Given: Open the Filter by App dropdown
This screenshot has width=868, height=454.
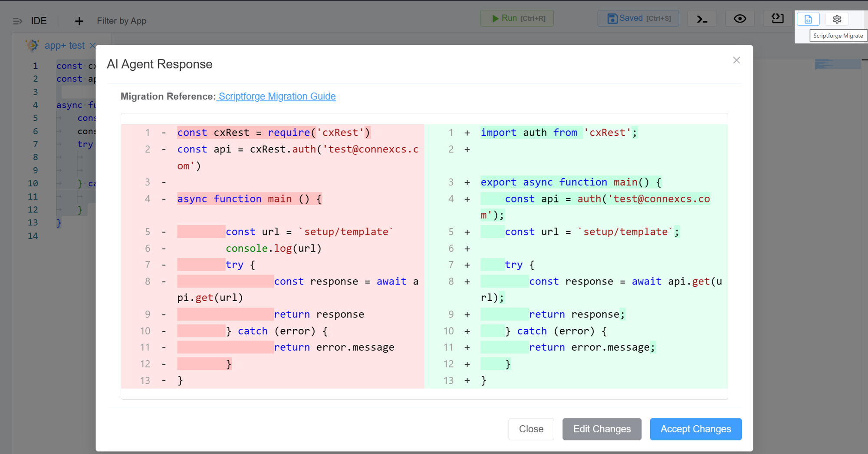Looking at the screenshot, I should coord(122,21).
